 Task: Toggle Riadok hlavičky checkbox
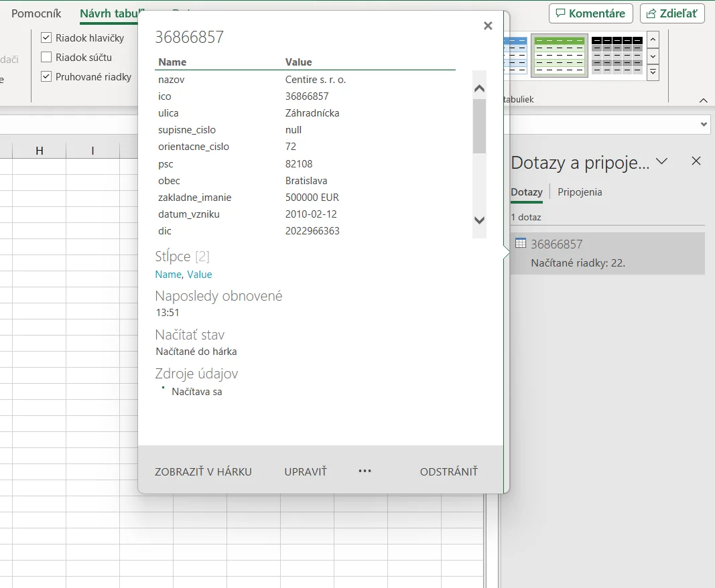(46, 38)
